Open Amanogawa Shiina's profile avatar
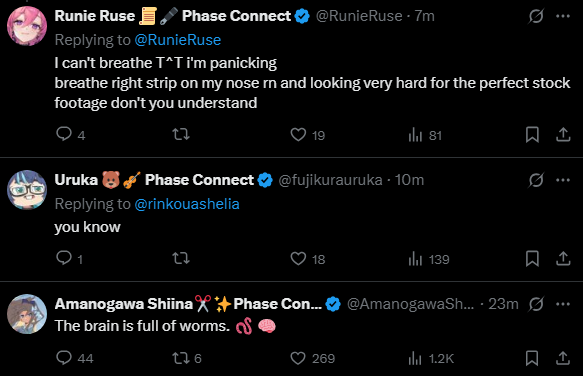Screen dimensions: 583x376 [27, 314]
